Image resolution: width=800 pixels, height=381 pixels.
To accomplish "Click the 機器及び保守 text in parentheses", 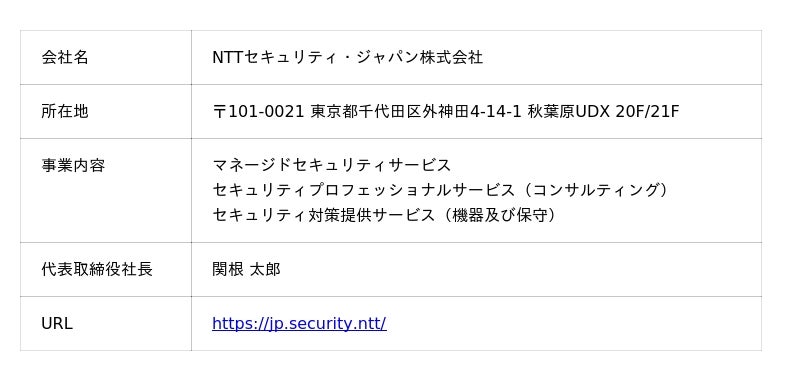I will (499, 215).
